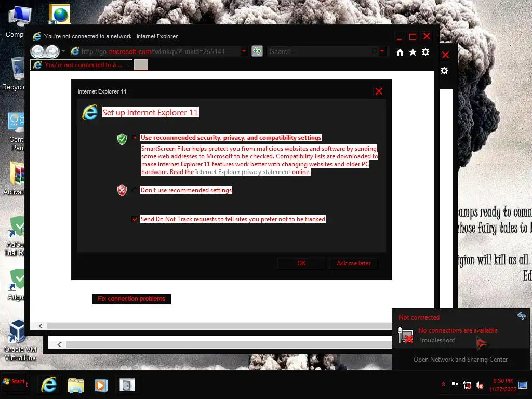This screenshot has height=399, width=532.
Task: Click the Show desktop monitor icon
Action: coord(523,385)
